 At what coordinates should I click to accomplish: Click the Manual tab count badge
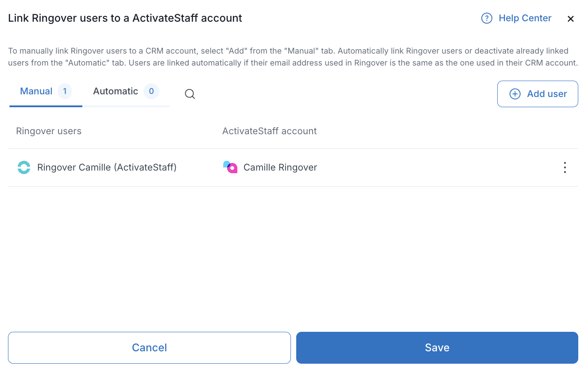pyautogui.click(x=65, y=91)
